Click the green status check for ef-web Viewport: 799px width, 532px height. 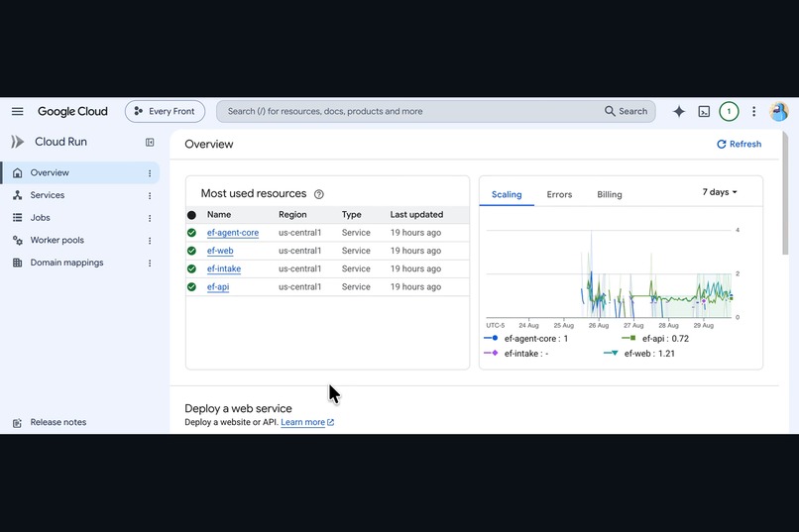point(191,251)
